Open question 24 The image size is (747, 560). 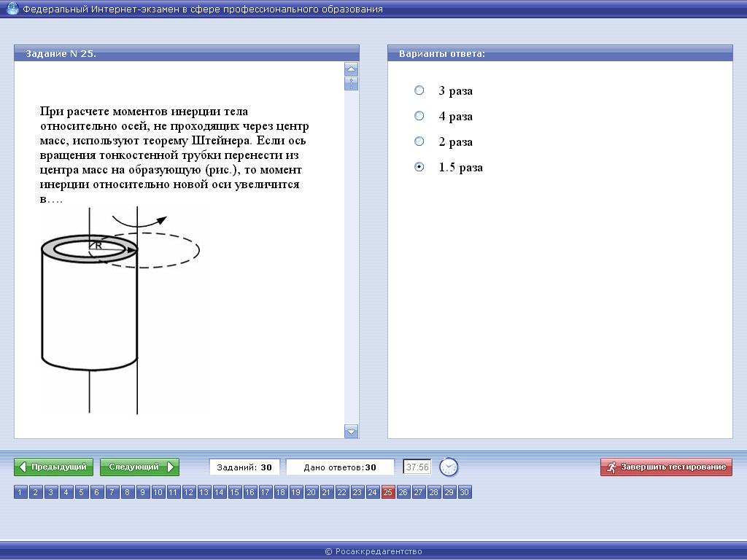(373, 492)
